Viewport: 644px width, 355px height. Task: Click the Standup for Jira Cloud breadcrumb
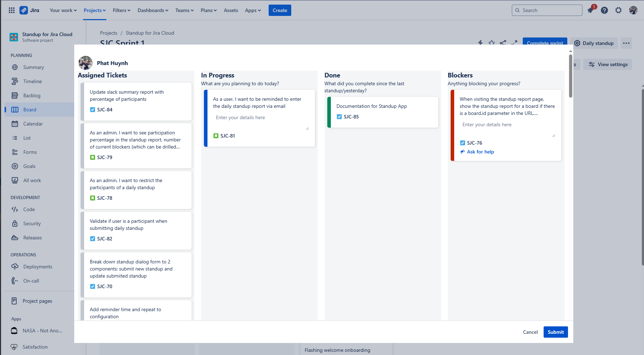150,33
